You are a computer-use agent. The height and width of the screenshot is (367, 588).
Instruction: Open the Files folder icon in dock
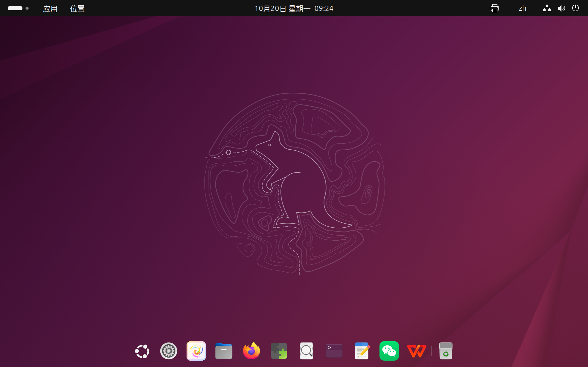tap(224, 351)
